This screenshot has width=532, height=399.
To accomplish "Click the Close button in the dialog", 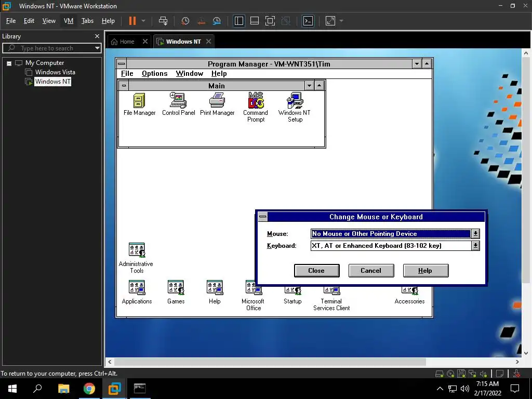I will (316, 270).
